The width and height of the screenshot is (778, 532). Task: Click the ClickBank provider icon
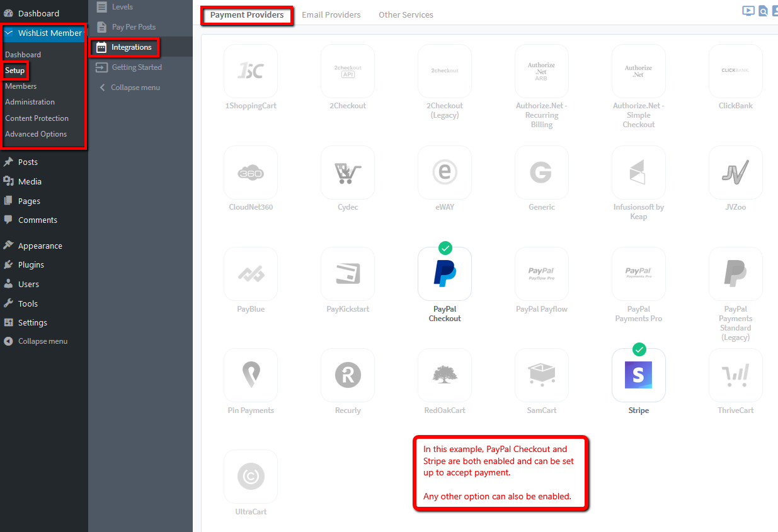(x=736, y=71)
